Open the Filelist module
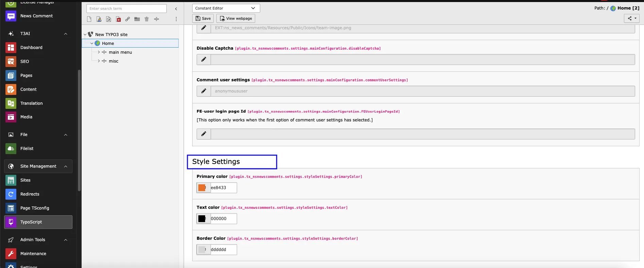Viewport: 644px width, 268px height. (x=27, y=149)
